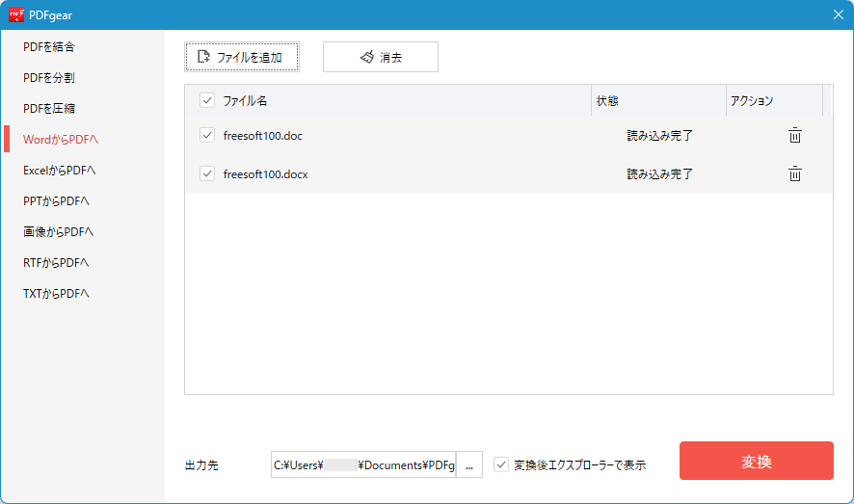Click the PDFgear logo in title bar

[16, 14]
